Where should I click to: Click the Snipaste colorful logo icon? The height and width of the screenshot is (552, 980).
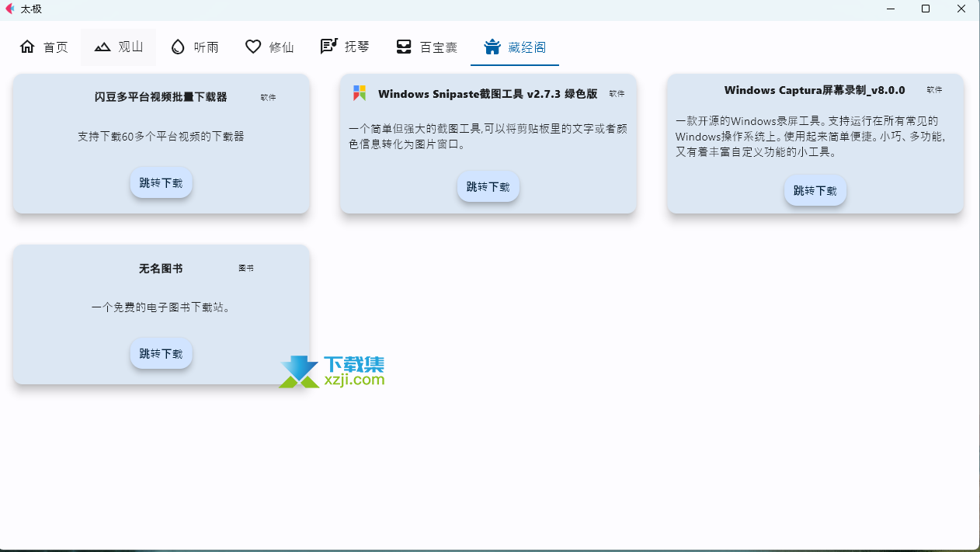click(360, 93)
